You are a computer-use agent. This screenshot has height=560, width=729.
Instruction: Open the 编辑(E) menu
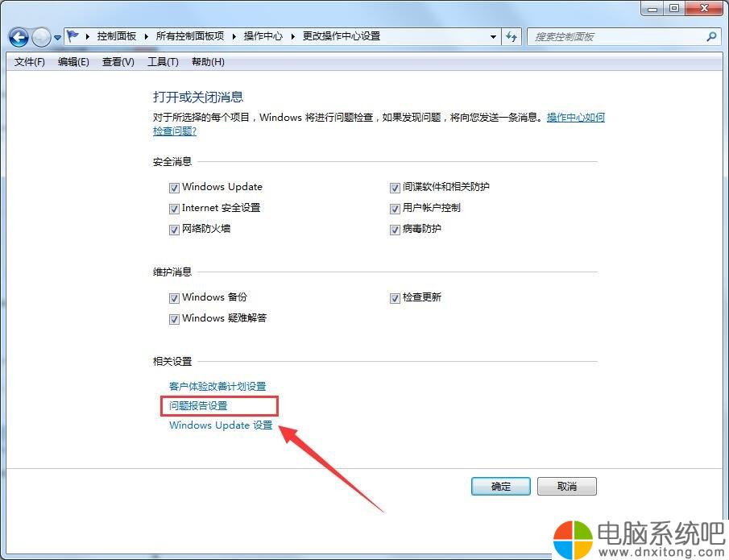pyautogui.click(x=73, y=62)
